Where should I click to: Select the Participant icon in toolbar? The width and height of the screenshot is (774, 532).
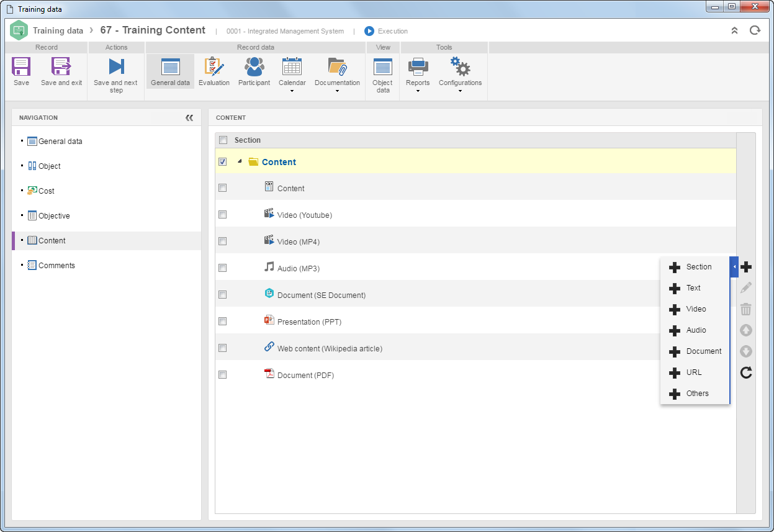click(254, 67)
